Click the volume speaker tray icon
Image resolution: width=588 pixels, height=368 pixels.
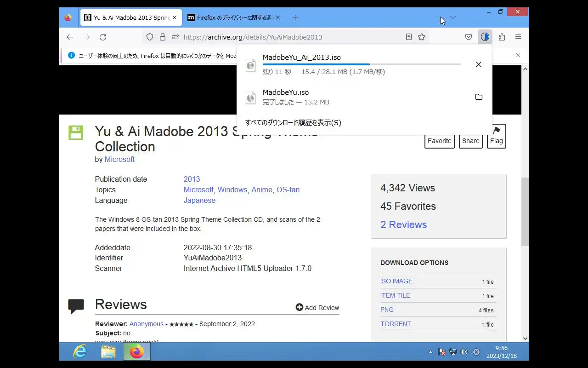tap(464, 352)
